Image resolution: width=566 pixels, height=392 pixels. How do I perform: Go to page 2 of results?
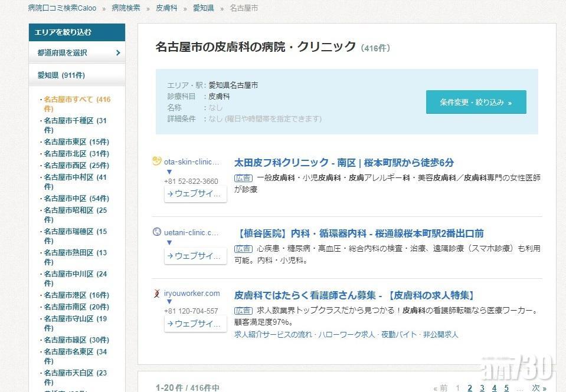click(470, 388)
